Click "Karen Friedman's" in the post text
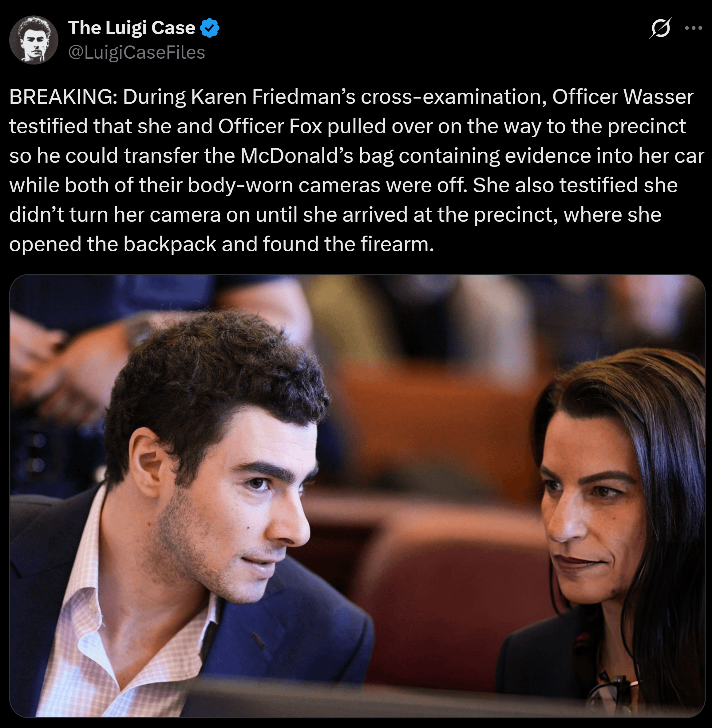 [x=273, y=97]
